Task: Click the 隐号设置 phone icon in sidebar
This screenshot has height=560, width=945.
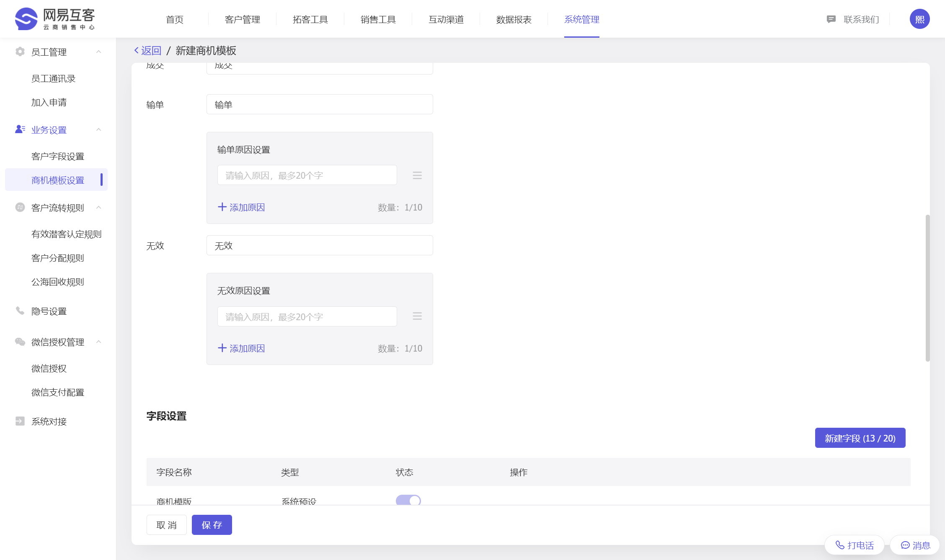Action: click(x=20, y=311)
